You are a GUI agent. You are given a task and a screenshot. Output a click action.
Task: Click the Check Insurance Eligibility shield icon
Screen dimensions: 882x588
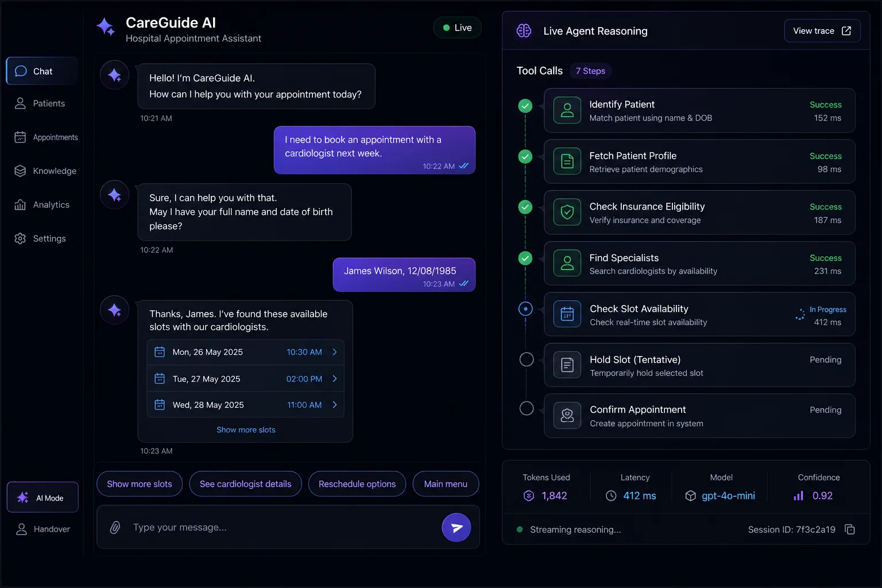[567, 212]
